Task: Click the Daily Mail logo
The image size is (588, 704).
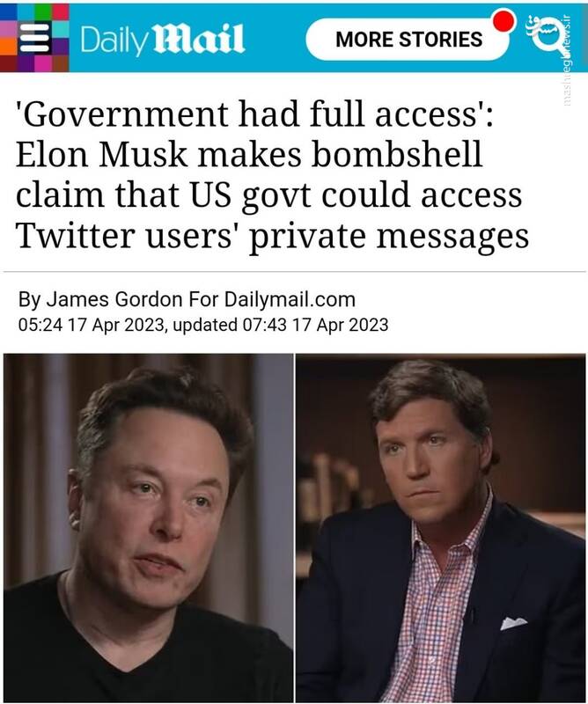Action: [x=162, y=40]
